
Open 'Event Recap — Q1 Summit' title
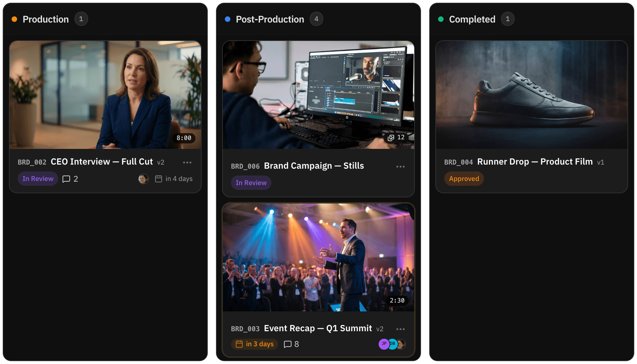coord(318,328)
